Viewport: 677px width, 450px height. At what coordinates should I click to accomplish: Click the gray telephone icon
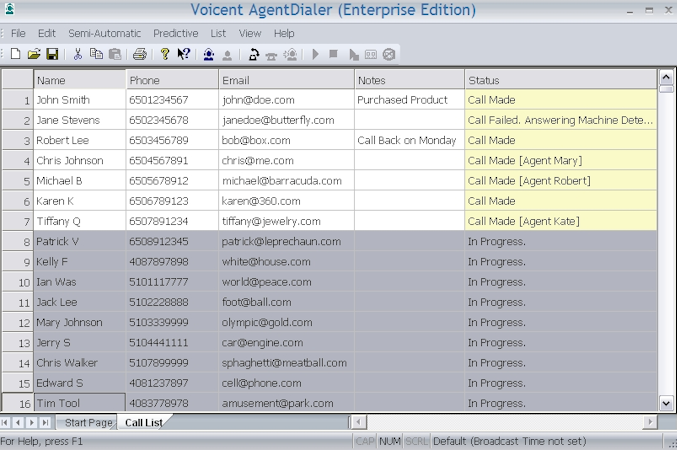[271, 56]
